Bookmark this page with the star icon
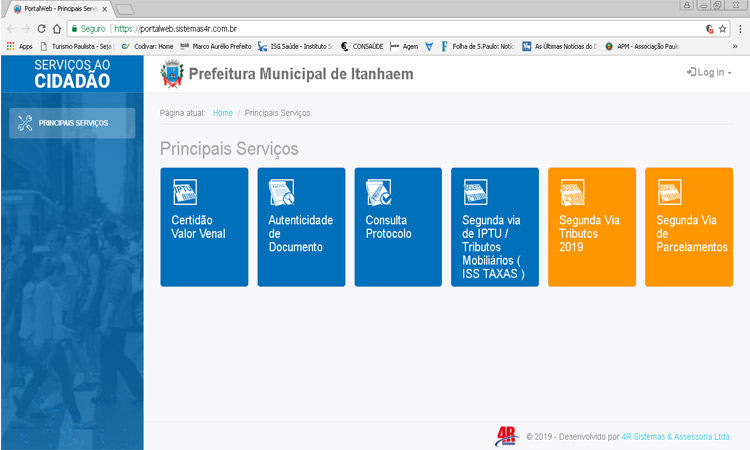This screenshot has width=750, height=450. pyautogui.click(x=722, y=29)
